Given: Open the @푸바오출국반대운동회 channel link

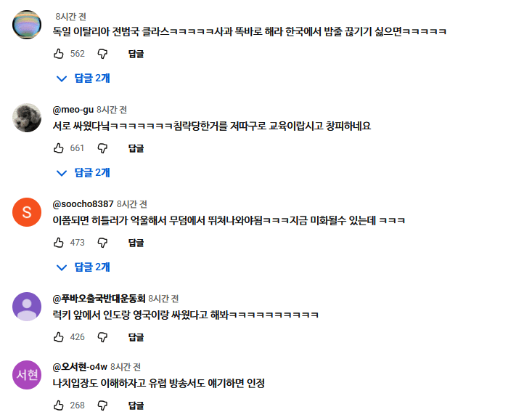Looking at the screenshot, I should point(98,299).
